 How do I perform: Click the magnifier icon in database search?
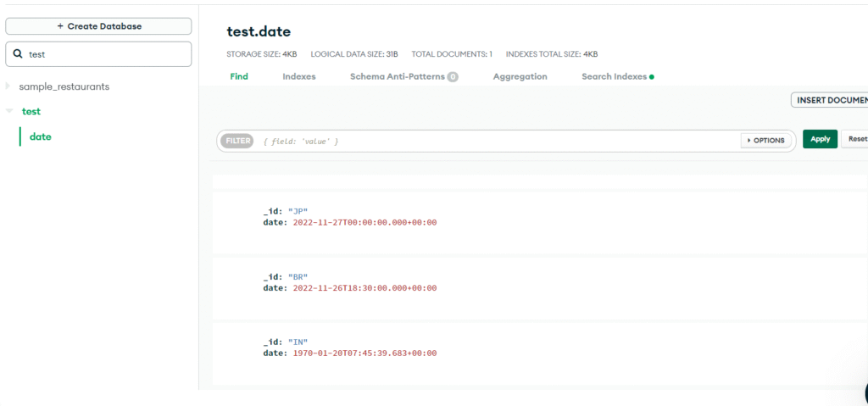point(18,54)
